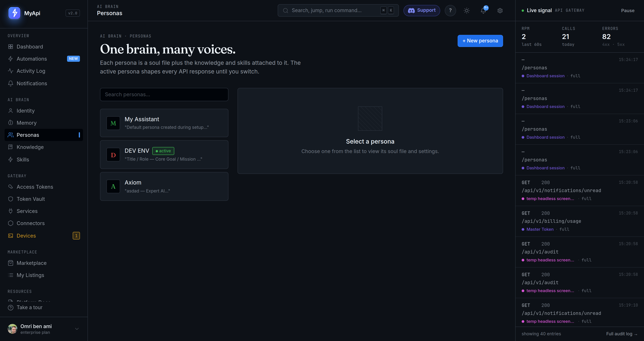Image resolution: width=644 pixels, height=341 pixels.
Task: Focus the Search, jump, run command box
Action: pyautogui.click(x=338, y=10)
